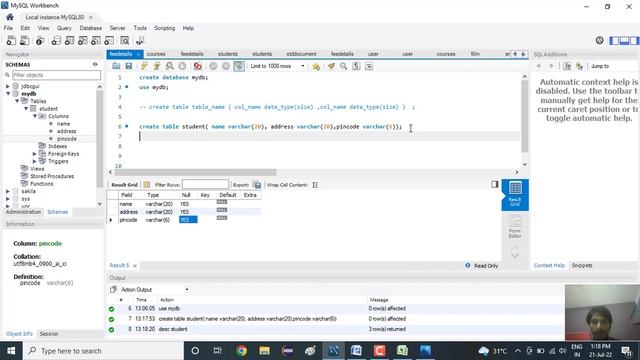640x360 pixels.
Task: Open the Database menu
Action: [91, 28]
